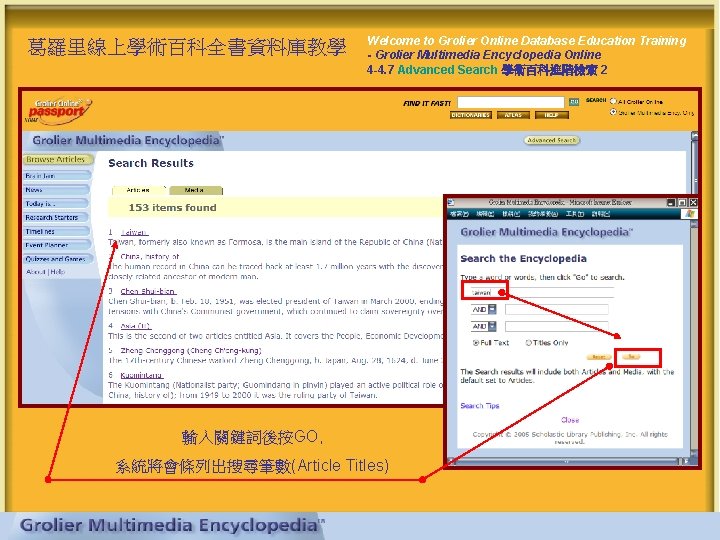Open Research Starters in the sidebar
The height and width of the screenshot is (540, 720).
click(56, 217)
